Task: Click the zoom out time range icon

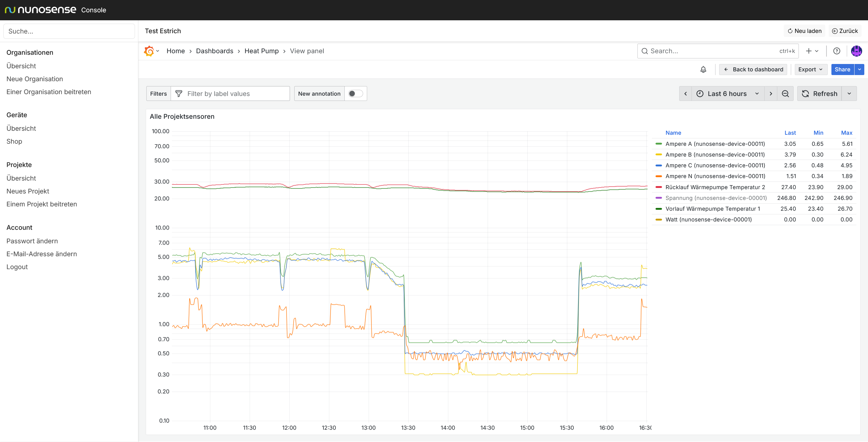Action: (785, 94)
